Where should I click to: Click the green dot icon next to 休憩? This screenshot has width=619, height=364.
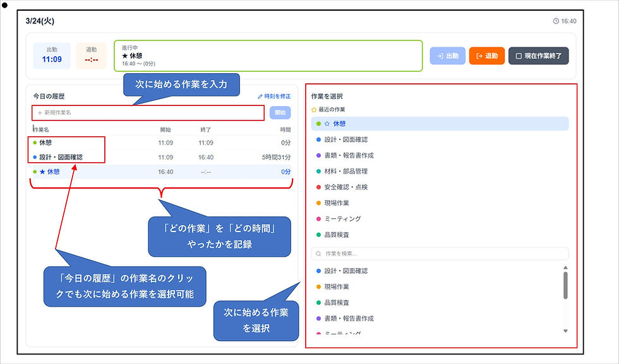318,124
